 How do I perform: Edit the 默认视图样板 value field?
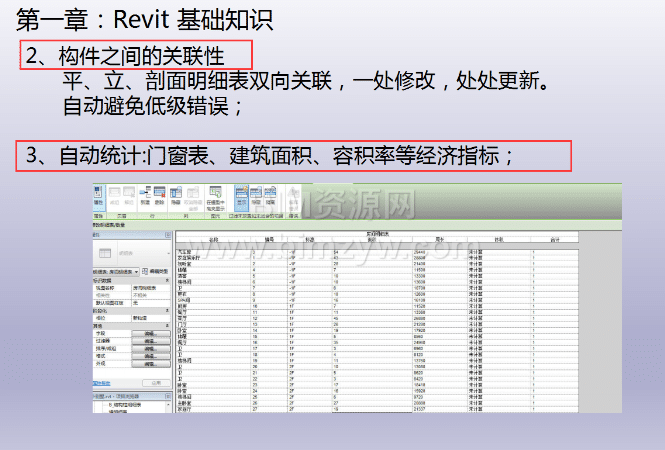[x=151, y=303]
